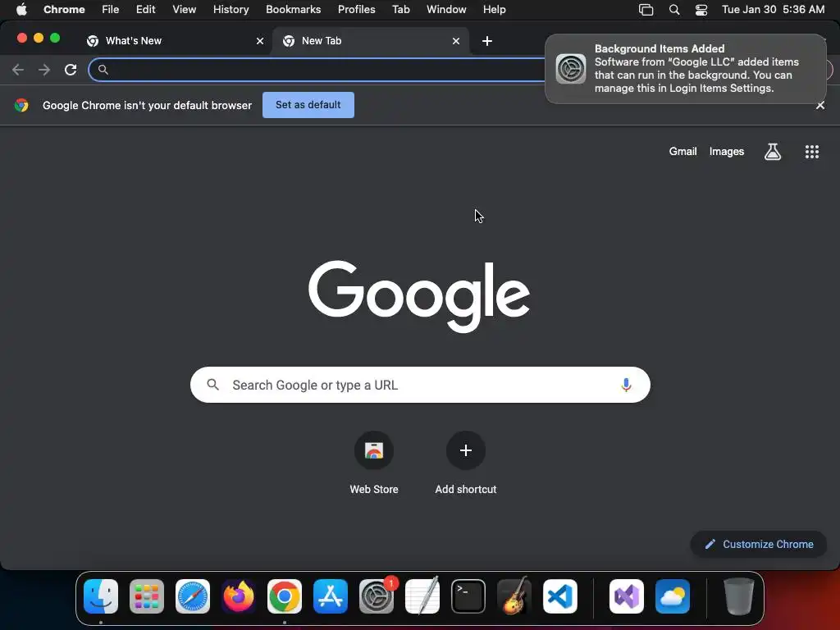Open the History menu

click(x=231, y=10)
